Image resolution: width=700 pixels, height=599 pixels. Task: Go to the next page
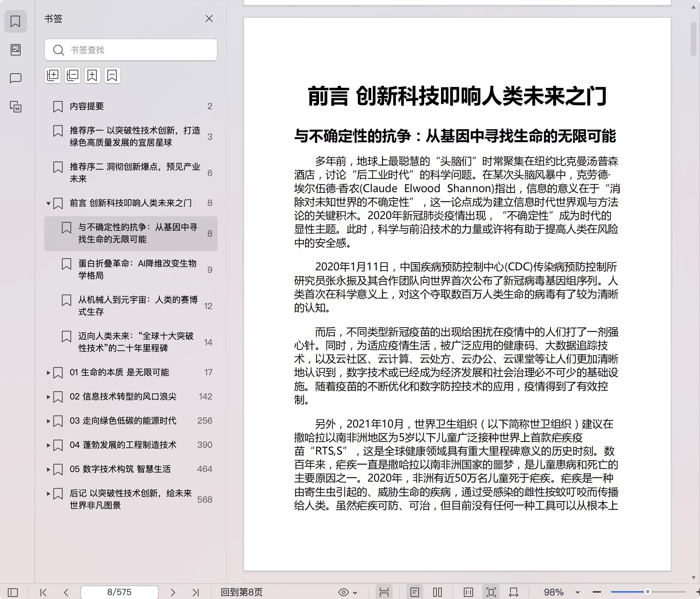[x=173, y=592]
